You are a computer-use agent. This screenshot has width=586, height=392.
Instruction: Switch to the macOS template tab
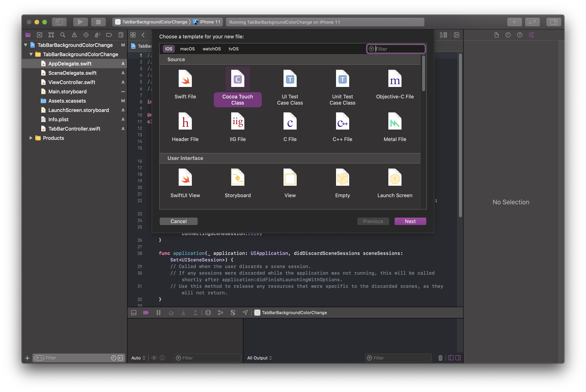[187, 49]
